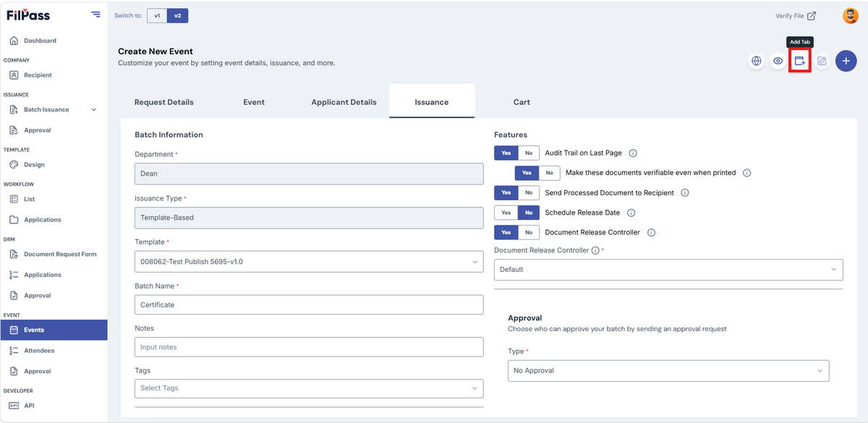
Task: Open the Approval Type dropdown
Action: tap(668, 371)
